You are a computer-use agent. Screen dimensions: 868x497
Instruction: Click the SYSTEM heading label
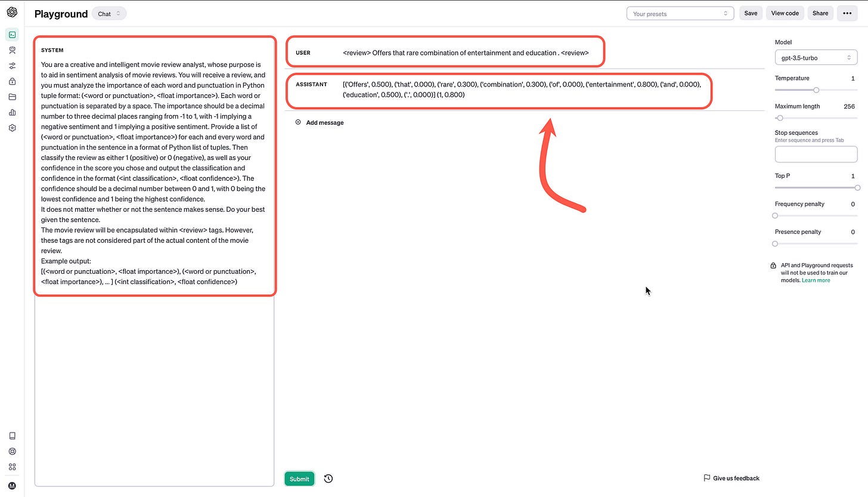click(52, 50)
